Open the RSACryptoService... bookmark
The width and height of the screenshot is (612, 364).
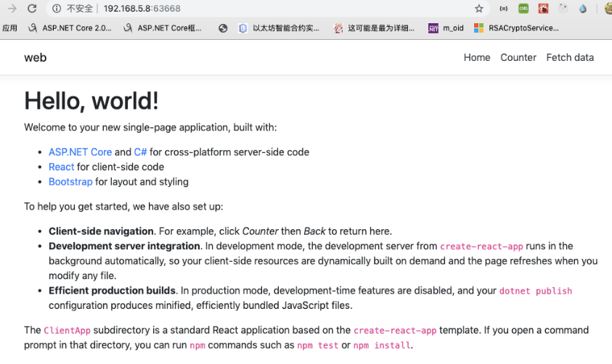[516, 28]
